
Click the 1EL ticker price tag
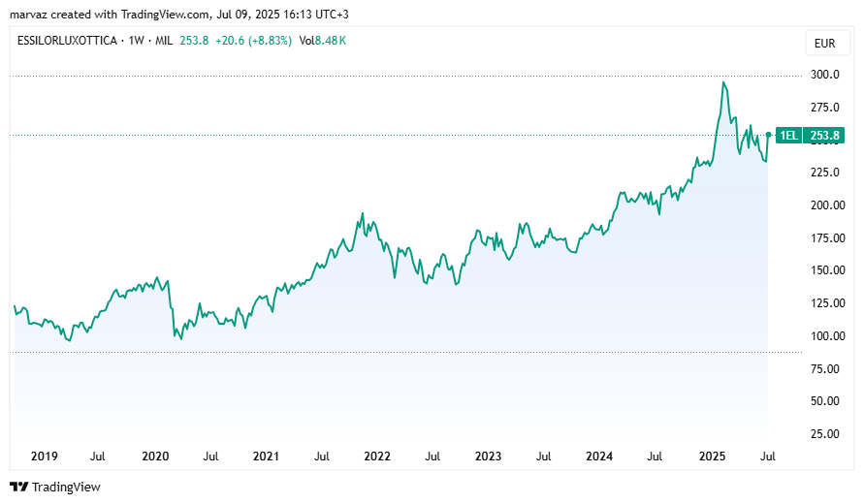click(788, 135)
